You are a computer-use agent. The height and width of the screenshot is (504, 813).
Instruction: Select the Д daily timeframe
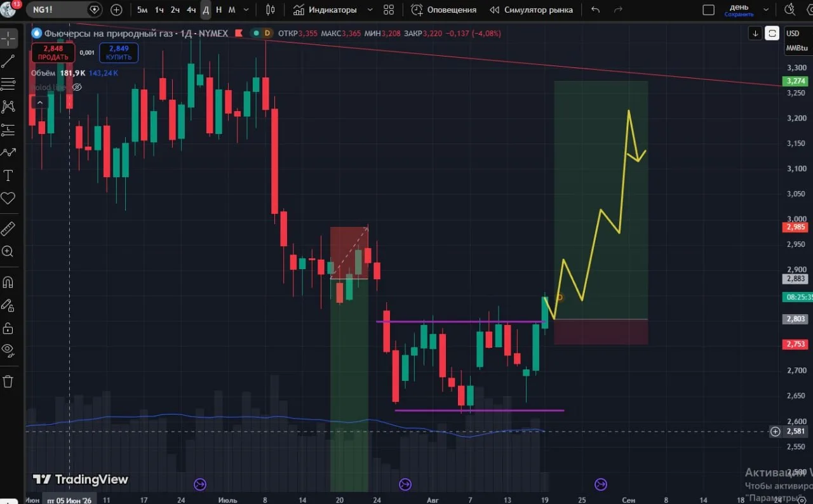click(206, 10)
